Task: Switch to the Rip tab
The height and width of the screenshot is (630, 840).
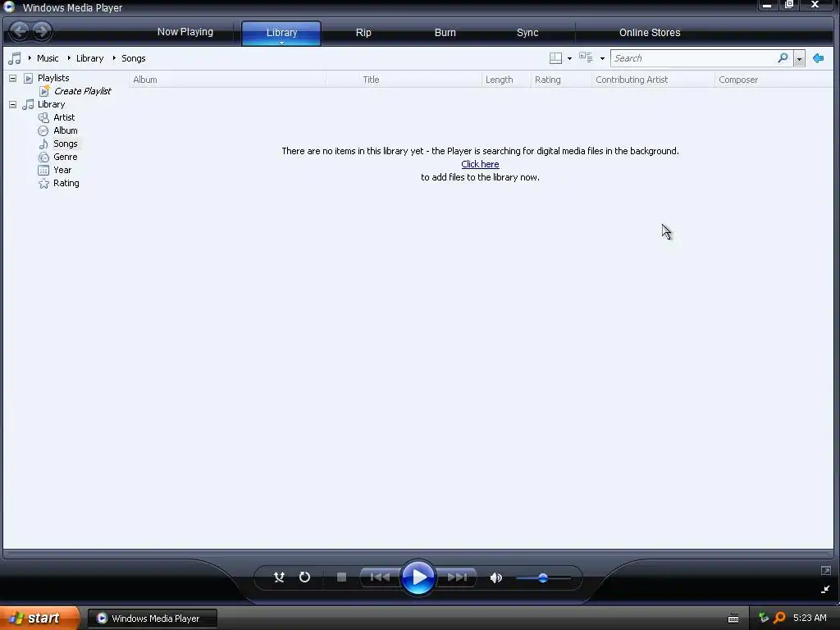Action: 363,32
